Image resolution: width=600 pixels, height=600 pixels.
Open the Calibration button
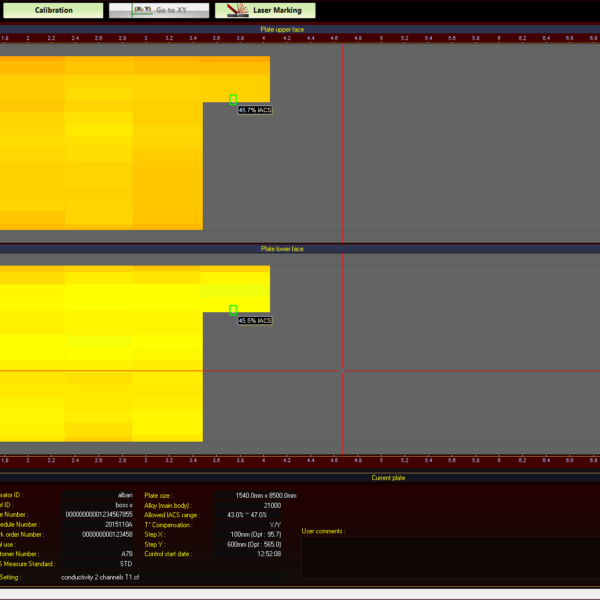coord(53,10)
